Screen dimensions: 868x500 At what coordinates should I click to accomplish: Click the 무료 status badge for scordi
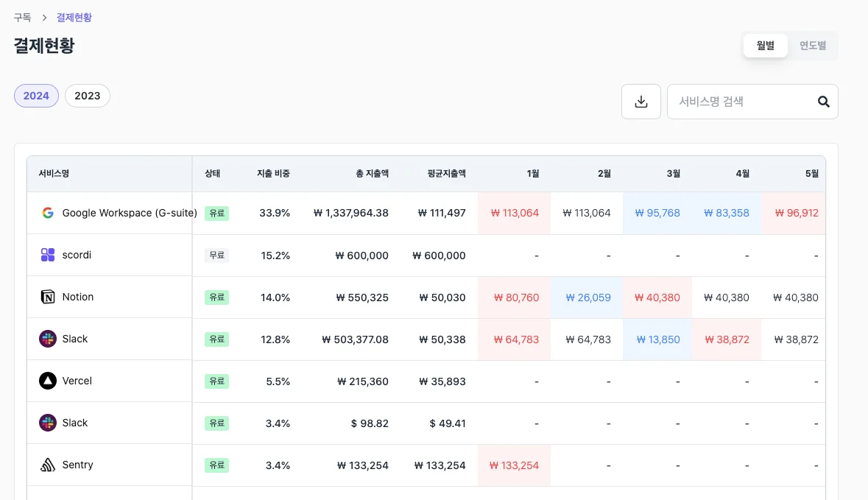[216, 256]
